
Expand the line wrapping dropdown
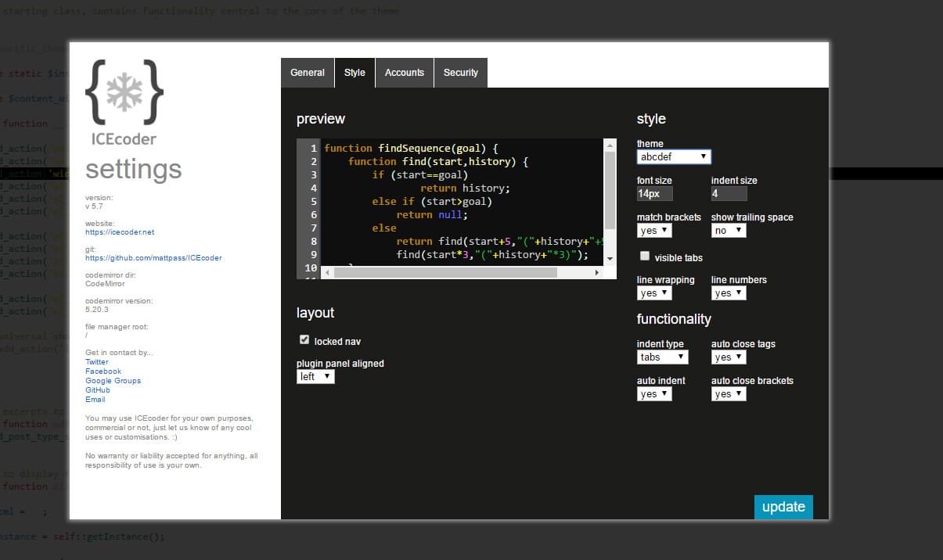coord(654,293)
